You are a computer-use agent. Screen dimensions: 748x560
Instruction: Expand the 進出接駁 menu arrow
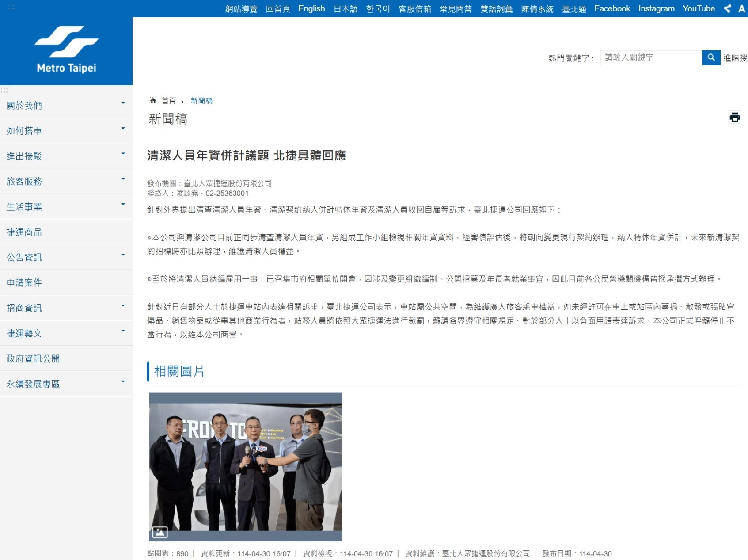pyautogui.click(x=123, y=153)
